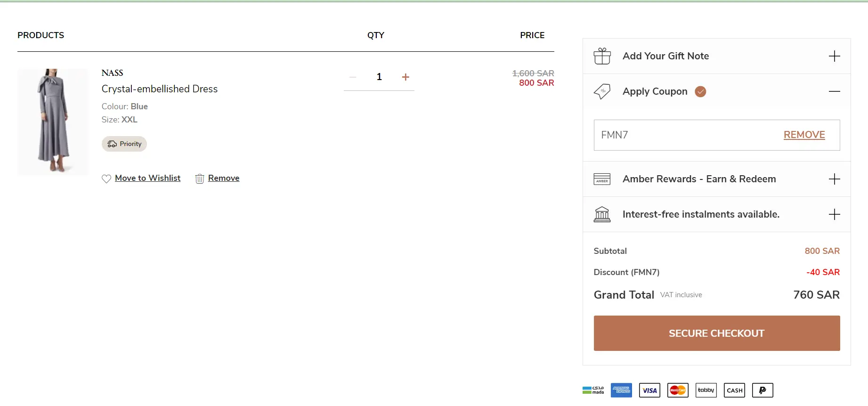The image size is (868, 406).
Task: Expand Amber Rewards Earn & Redeem
Action: pyautogui.click(x=834, y=179)
